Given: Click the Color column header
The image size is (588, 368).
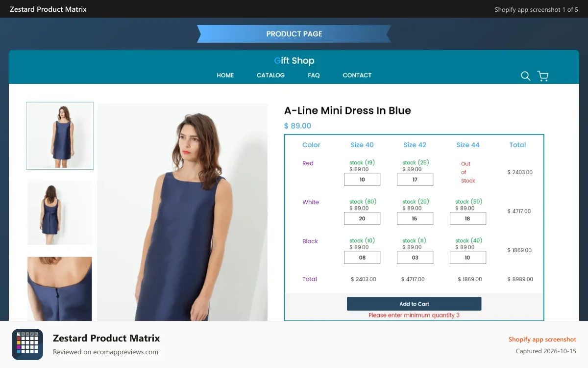Looking at the screenshot, I should pyautogui.click(x=311, y=145).
